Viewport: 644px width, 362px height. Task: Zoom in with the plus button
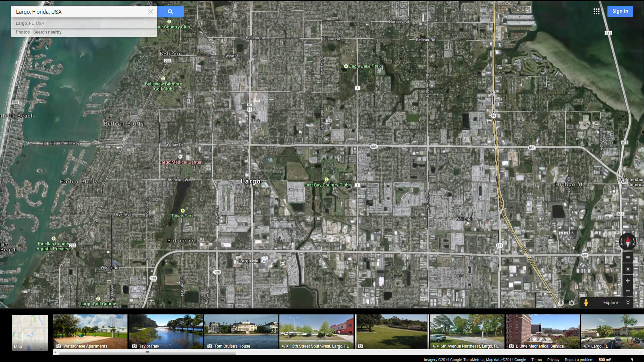[x=628, y=281]
